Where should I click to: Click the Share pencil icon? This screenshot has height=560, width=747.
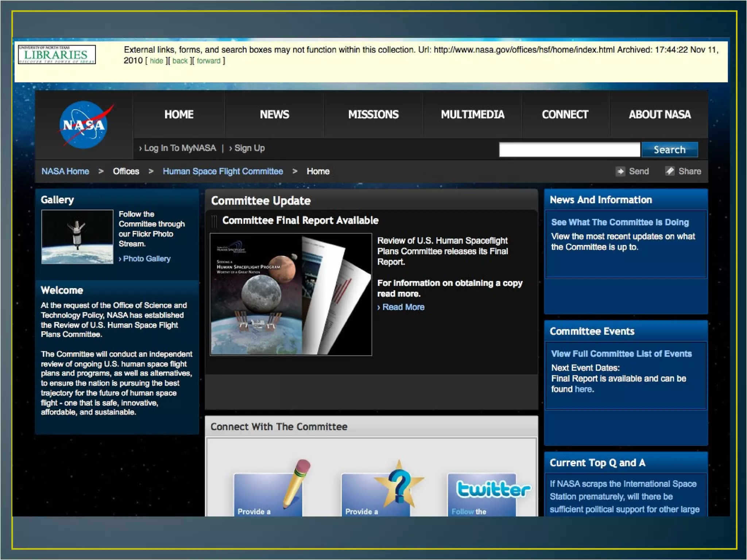[670, 171]
